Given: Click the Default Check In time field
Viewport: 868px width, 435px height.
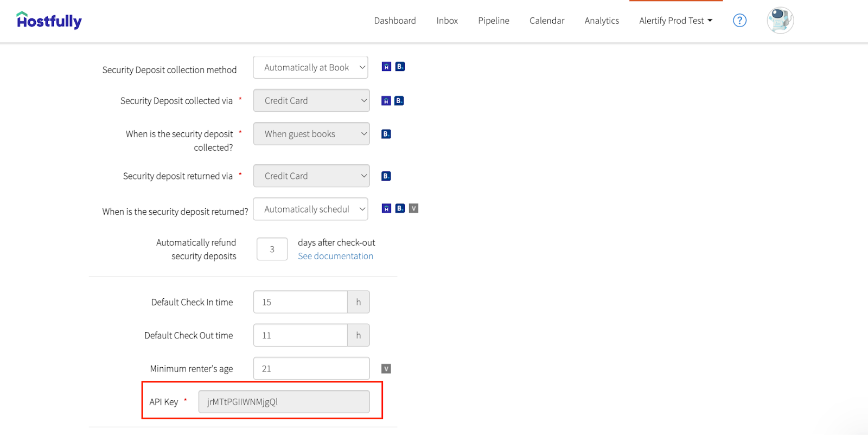Looking at the screenshot, I should (300, 302).
